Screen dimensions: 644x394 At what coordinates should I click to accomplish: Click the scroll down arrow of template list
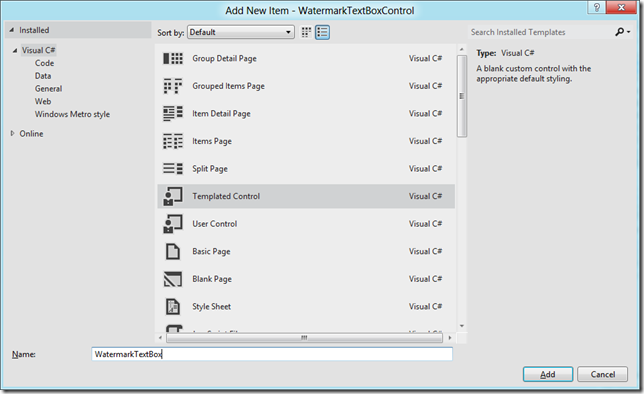(462, 326)
